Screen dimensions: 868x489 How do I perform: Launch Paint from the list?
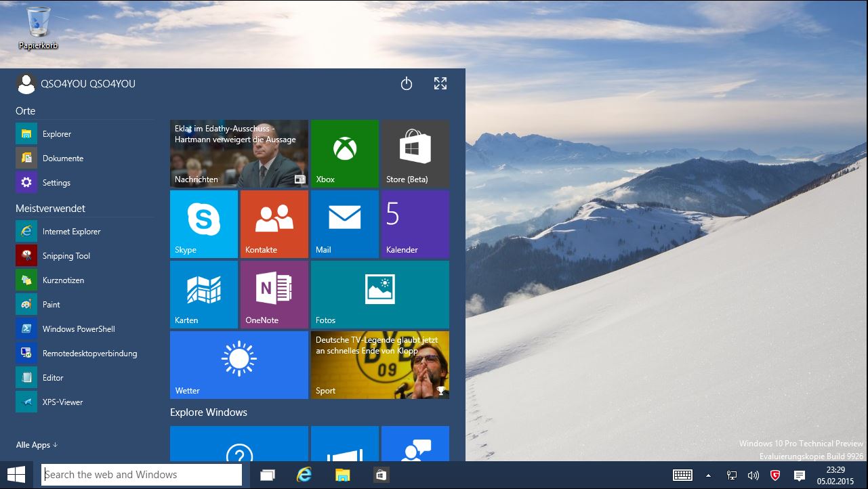click(85, 305)
